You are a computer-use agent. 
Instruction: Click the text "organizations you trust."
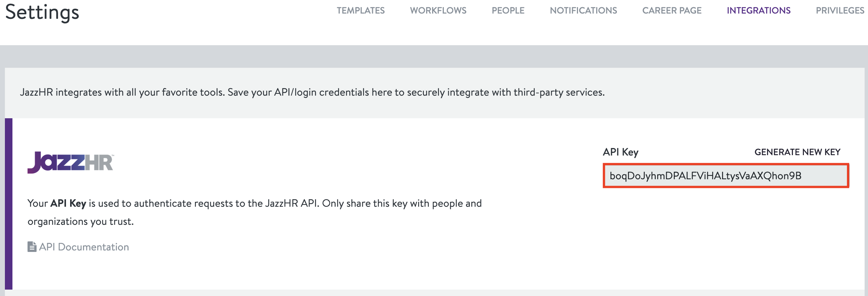coord(81,221)
